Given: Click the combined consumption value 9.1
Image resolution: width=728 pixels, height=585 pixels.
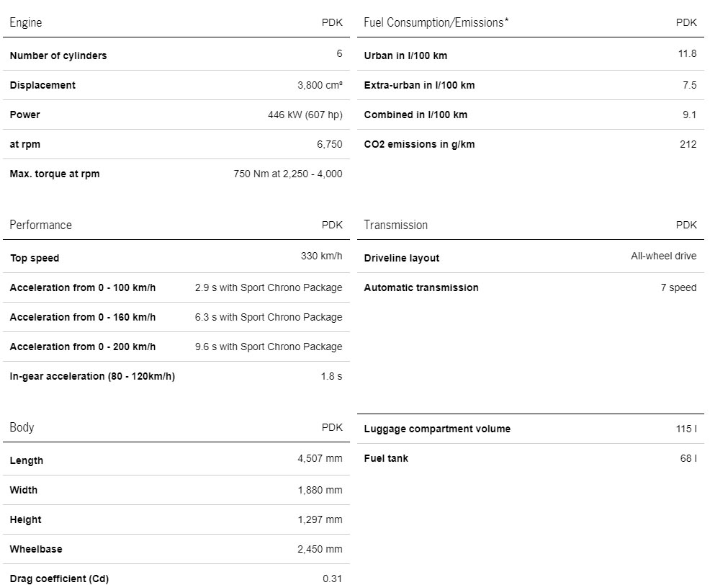Looking at the screenshot, I should click(689, 115).
